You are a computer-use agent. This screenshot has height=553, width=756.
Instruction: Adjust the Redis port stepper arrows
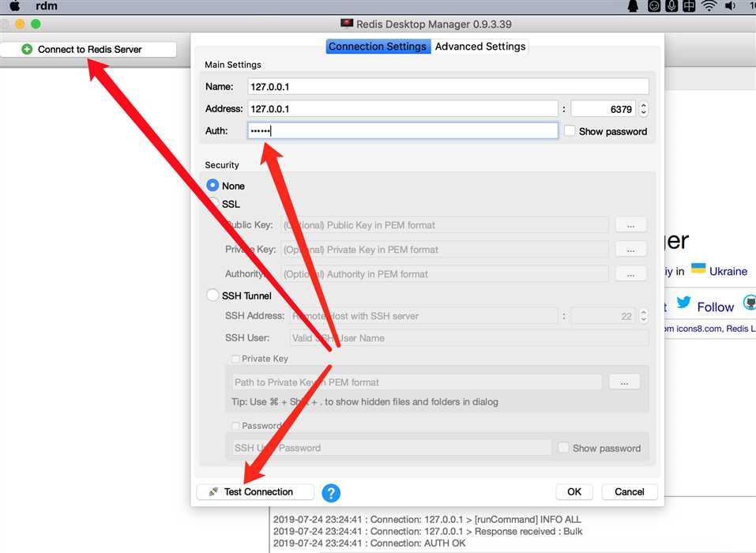coord(643,109)
